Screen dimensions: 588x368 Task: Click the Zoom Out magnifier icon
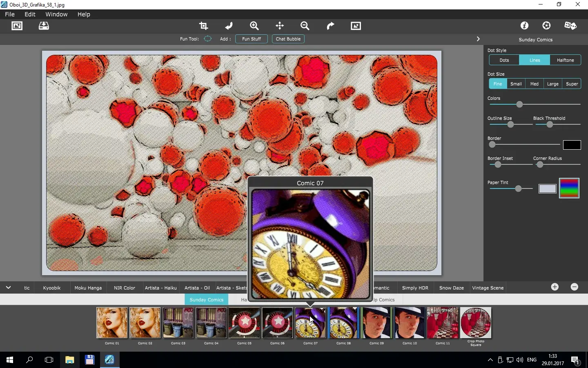pyautogui.click(x=305, y=26)
